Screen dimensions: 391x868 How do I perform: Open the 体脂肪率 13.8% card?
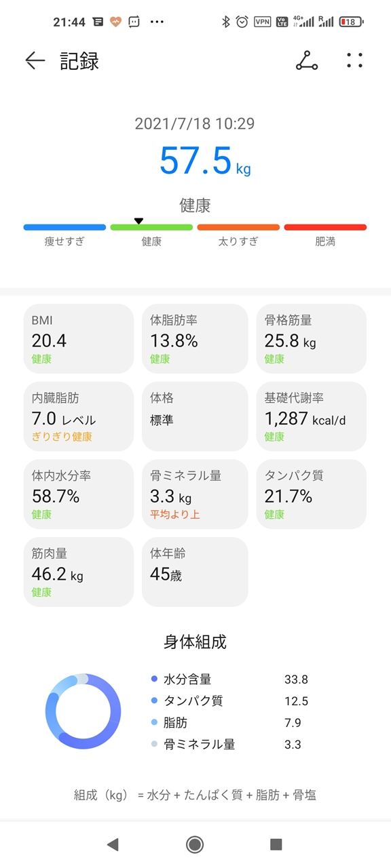195,338
